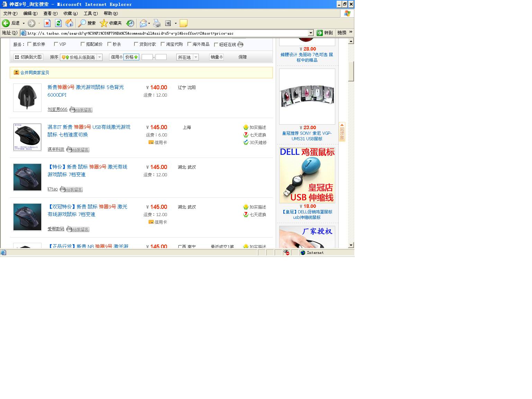The width and height of the screenshot is (532, 399).
Task: Toggle the VIP checkbox
Action: (x=56, y=44)
